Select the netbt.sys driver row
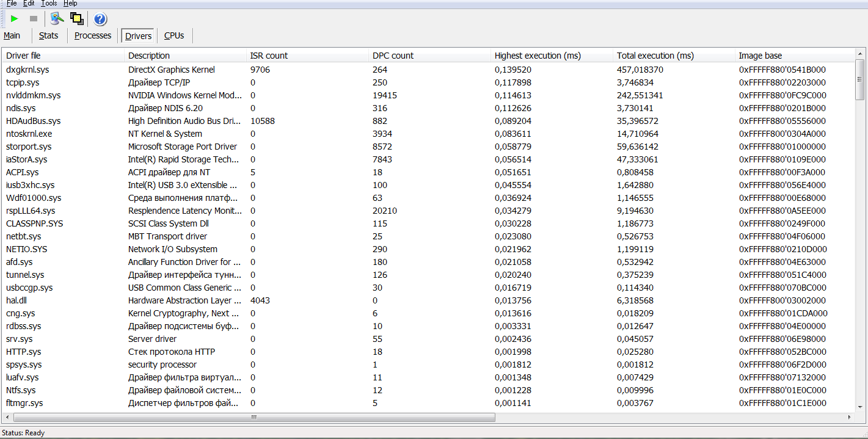 click(x=428, y=236)
